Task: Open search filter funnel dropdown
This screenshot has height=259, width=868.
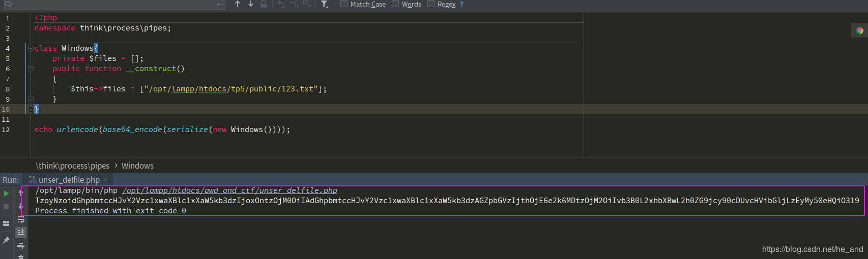Action: pyautogui.click(x=325, y=4)
